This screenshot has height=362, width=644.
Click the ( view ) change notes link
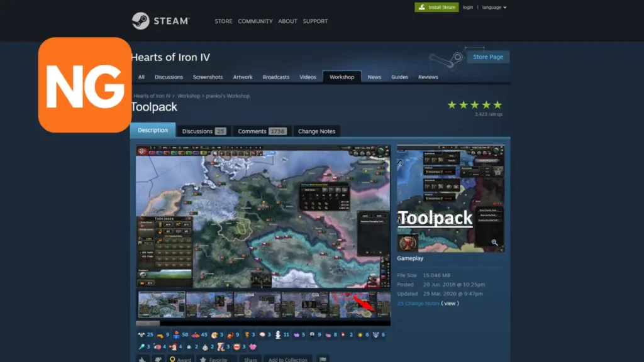450,304
